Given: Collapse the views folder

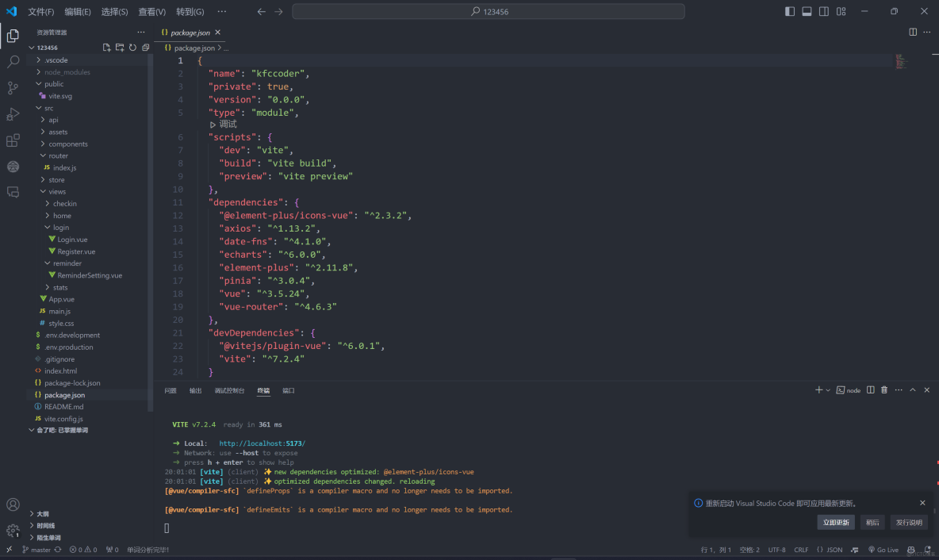Looking at the screenshot, I should (57, 192).
